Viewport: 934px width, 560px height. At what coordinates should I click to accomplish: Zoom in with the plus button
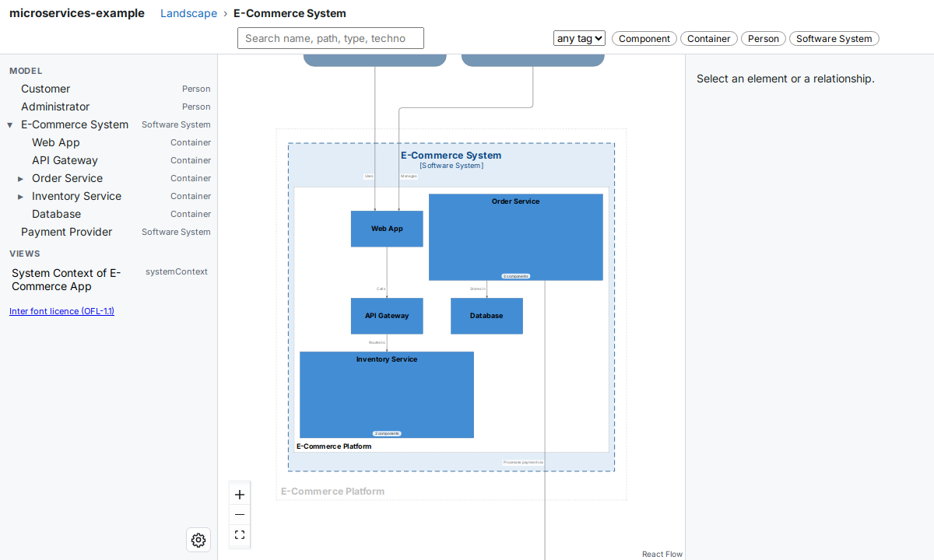click(240, 495)
